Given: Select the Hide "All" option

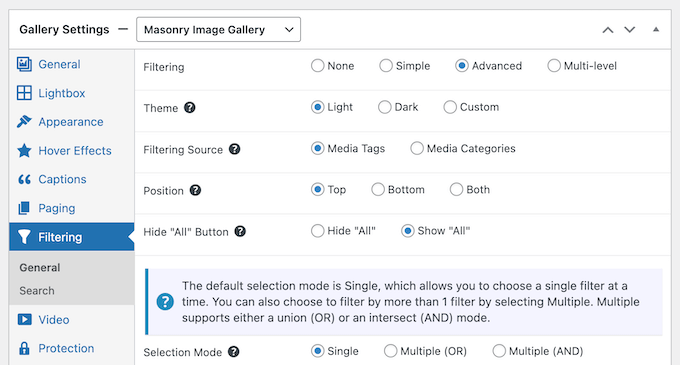Looking at the screenshot, I should tap(317, 231).
